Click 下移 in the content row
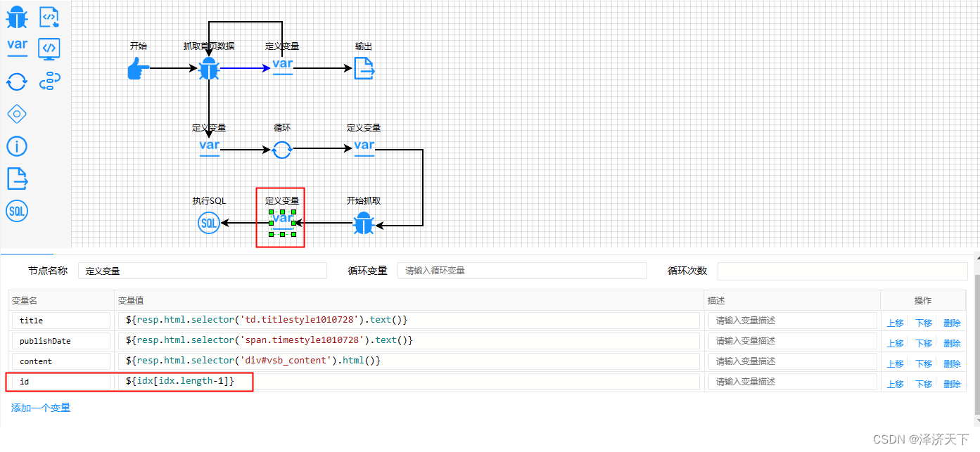 tap(924, 364)
